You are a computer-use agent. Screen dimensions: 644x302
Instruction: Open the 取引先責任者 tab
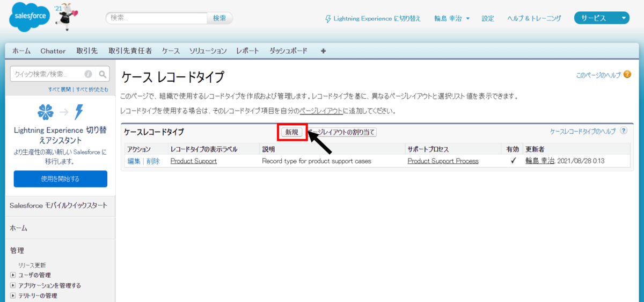pyautogui.click(x=130, y=51)
